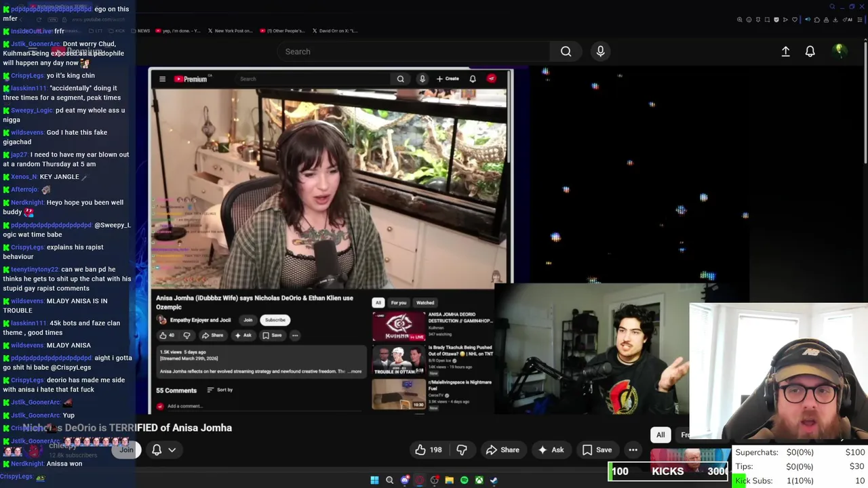This screenshot has height=488, width=868.
Task: Expand description with ...more link
Action: pos(355,371)
